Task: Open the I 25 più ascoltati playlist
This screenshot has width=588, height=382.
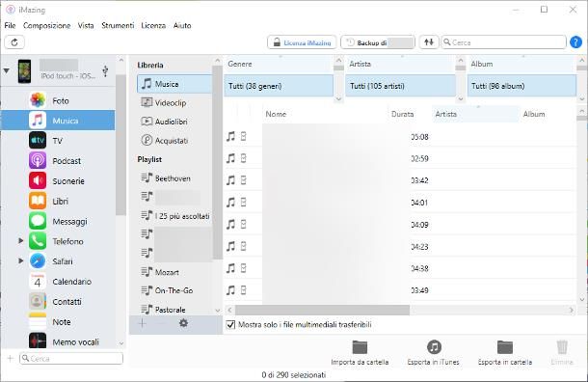Action: coord(174,216)
